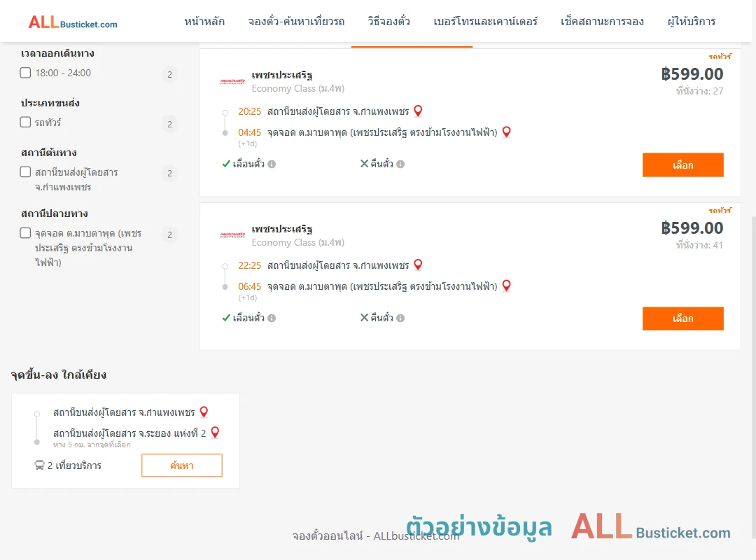Tick the รถทัวร์ transport type checkbox

click(x=26, y=122)
